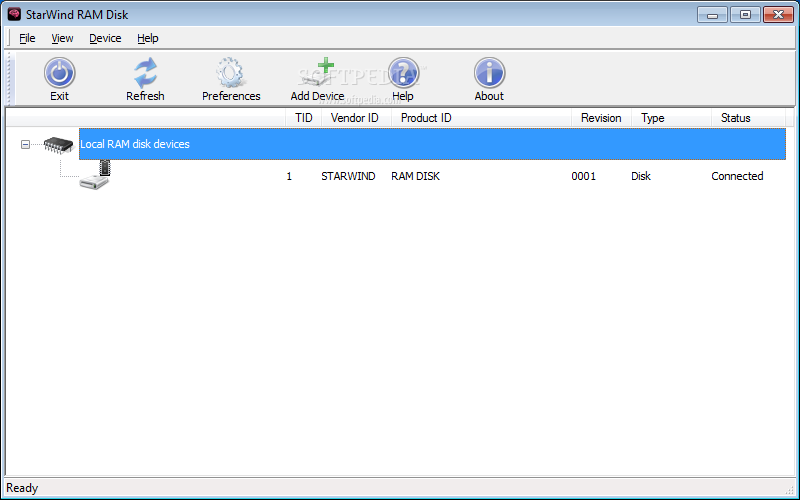Click the RAM chip icon in tree
This screenshot has height=500, width=800.
coord(59,145)
